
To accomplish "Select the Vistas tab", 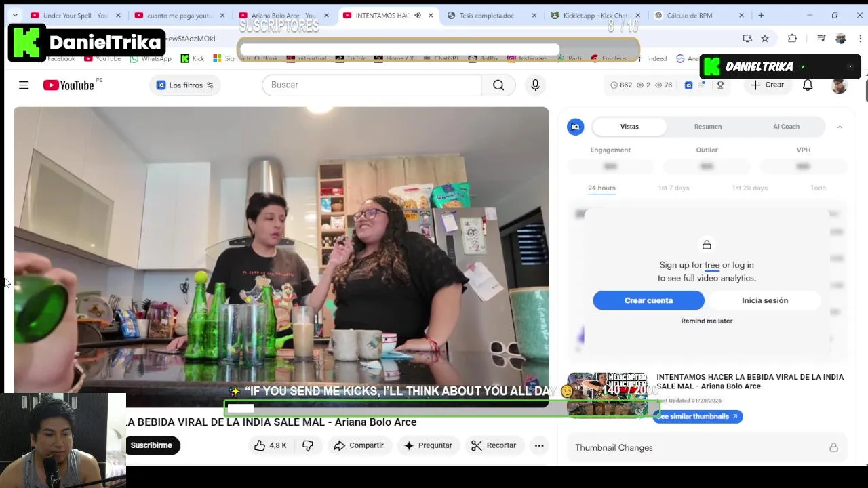I will pos(629,127).
